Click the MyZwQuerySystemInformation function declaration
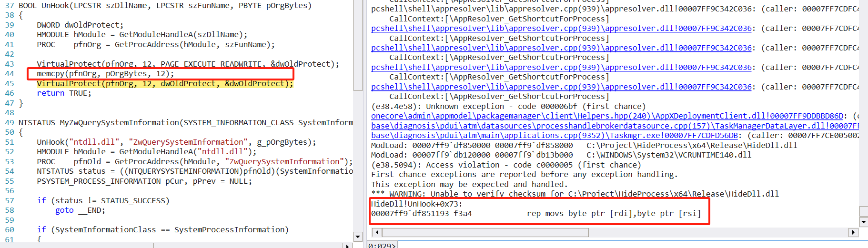The height and width of the screenshot is (248, 868). 186,123
